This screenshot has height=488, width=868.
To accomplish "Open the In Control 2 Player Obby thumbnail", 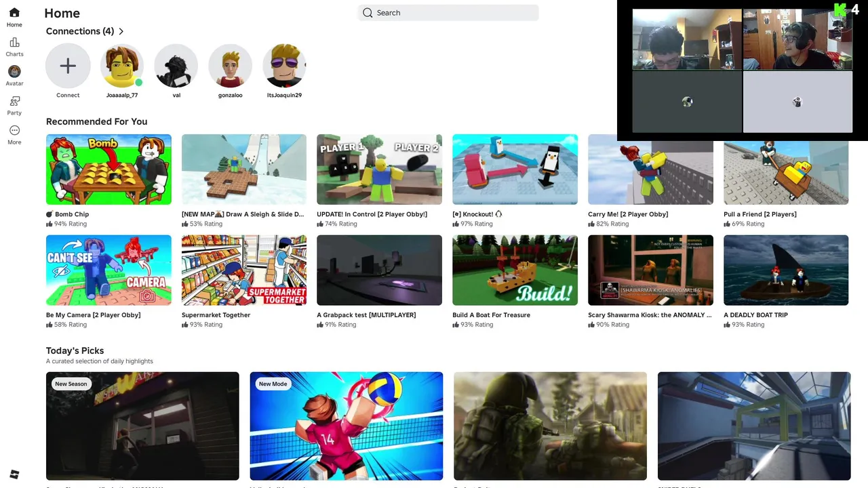I will pos(379,169).
